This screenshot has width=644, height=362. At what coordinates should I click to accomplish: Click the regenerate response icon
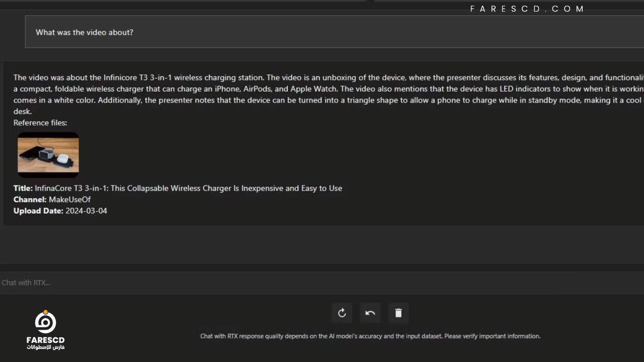[x=342, y=313]
